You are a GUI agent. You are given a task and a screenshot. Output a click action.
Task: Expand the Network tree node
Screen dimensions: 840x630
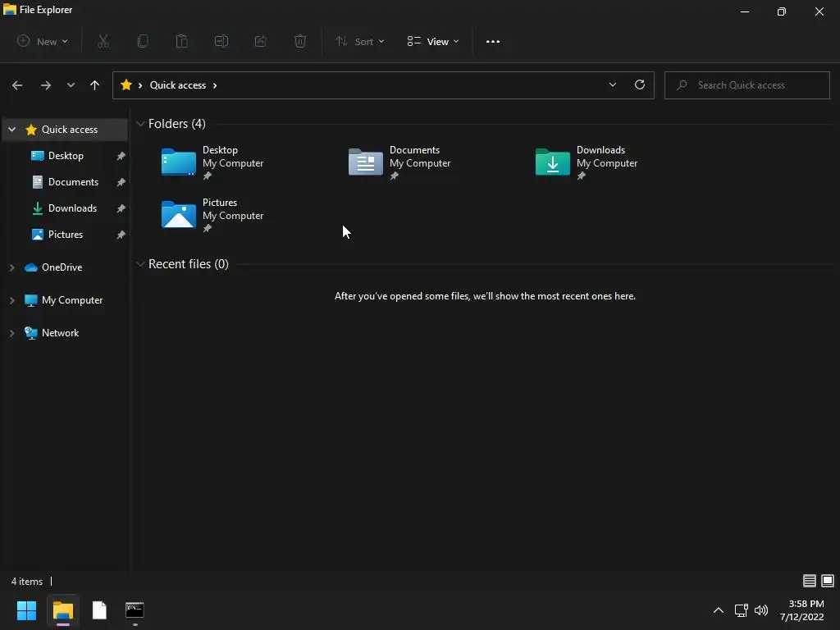tap(11, 333)
